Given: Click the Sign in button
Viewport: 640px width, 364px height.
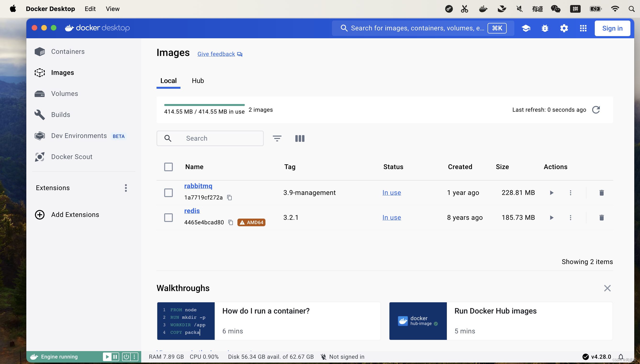Looking at the screenshot, I should 612,28.
